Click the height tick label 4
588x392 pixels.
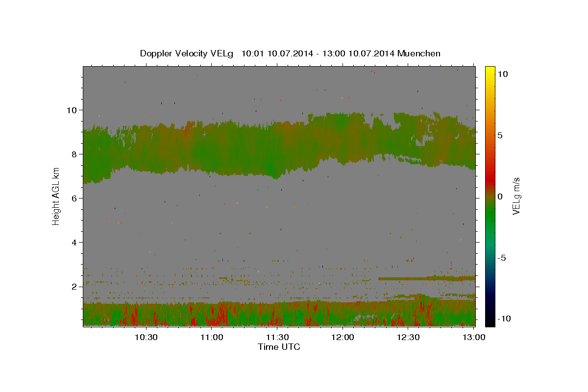click(74, 243)
